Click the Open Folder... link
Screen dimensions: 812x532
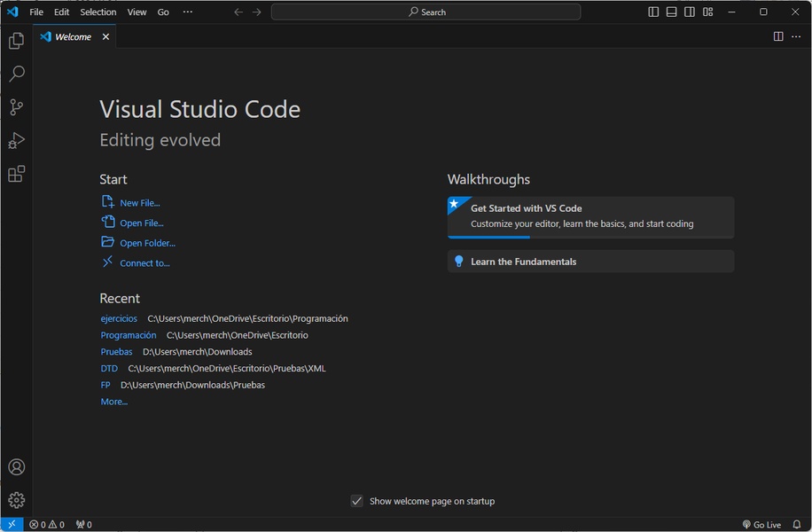pos(147,243)
